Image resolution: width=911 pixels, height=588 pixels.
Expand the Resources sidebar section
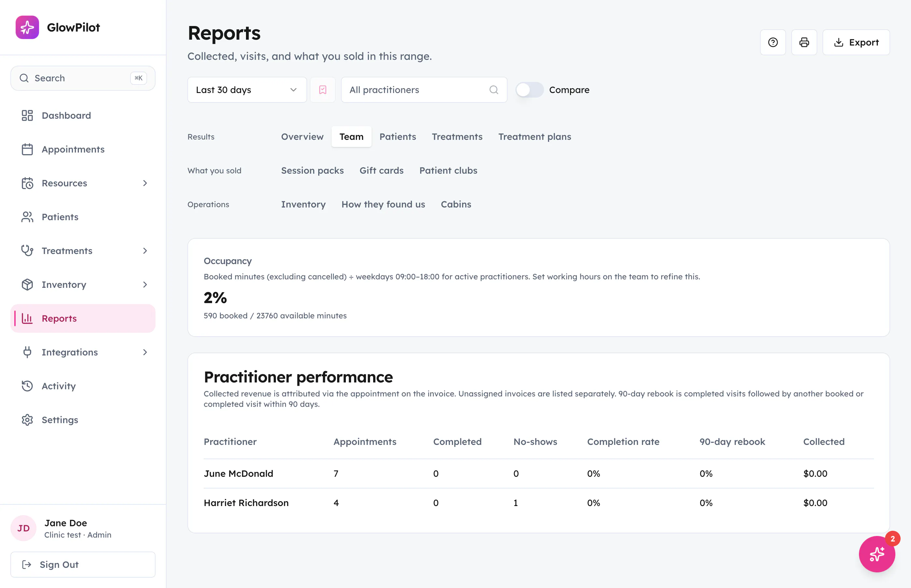pos(83,183)
